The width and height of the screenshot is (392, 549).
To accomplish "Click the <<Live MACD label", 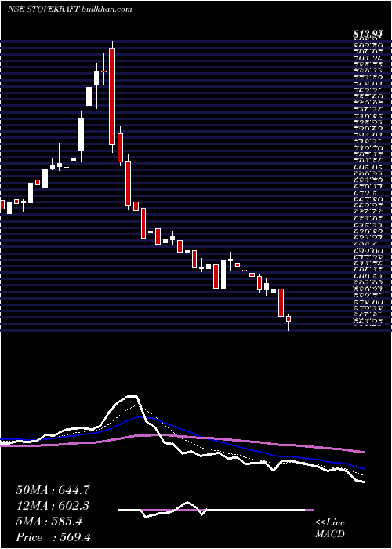I will [x=330, y=529].
